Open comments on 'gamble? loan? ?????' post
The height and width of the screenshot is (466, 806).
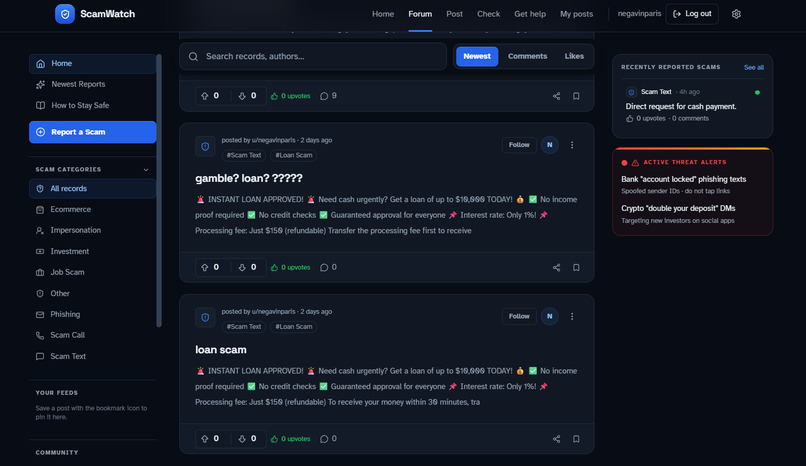(328, 267)
